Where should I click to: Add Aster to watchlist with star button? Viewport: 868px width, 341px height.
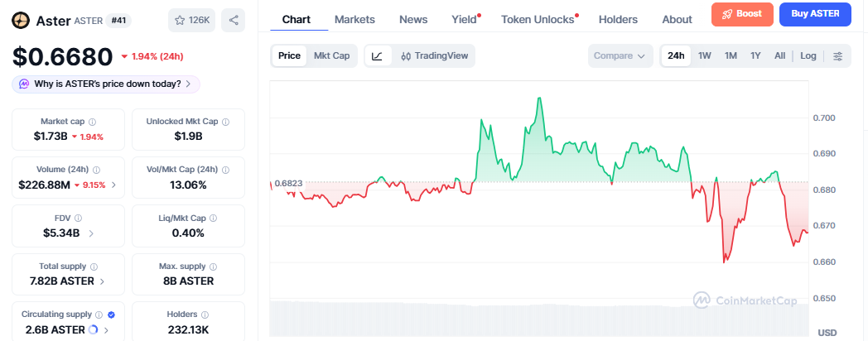(191, 21)
